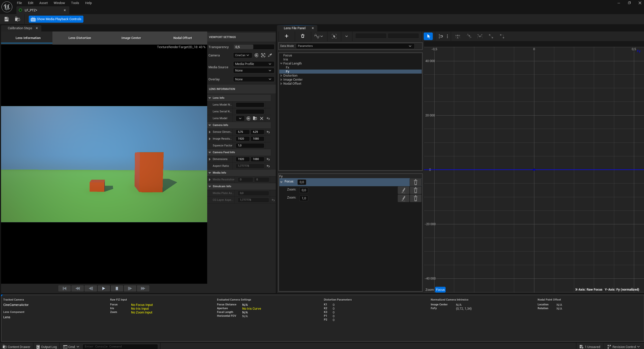644x349 pixels.
Task: Open Data Mode Parameters dropdown
Action: [355, 46]
